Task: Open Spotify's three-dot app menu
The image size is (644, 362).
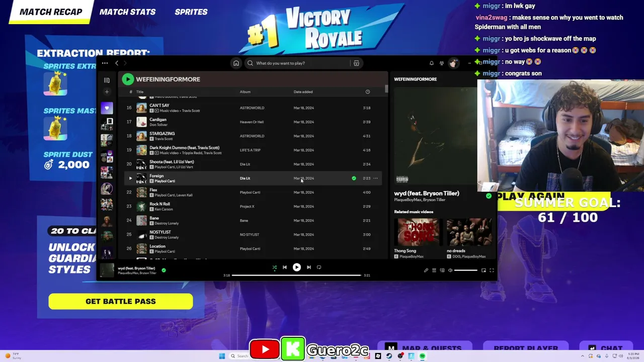Action: 105,63
